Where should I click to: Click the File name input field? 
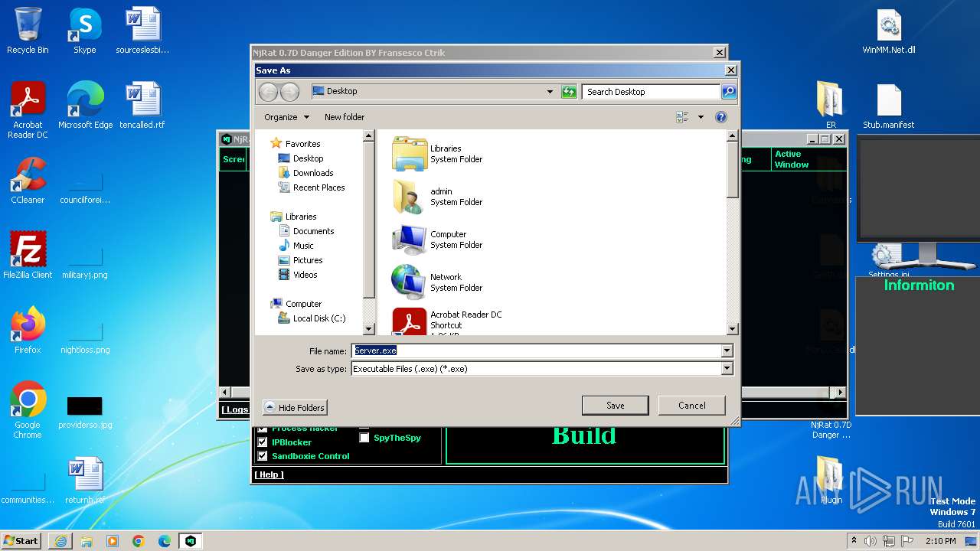click(x=536, y=350)
